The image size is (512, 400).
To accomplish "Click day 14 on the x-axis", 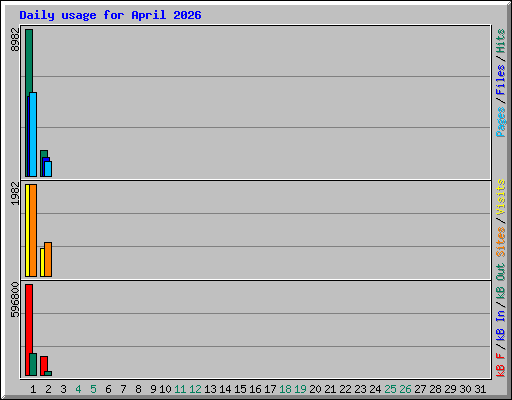I will pos(225,389).
